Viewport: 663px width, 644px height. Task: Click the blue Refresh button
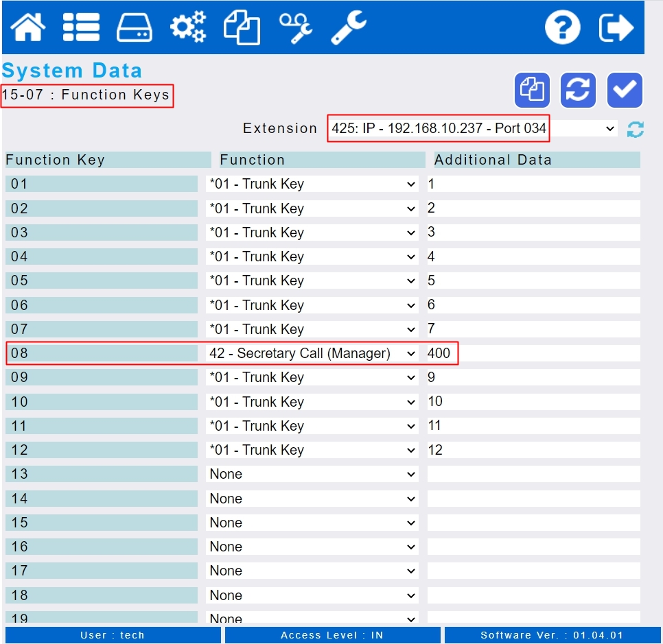pos(578,90)
